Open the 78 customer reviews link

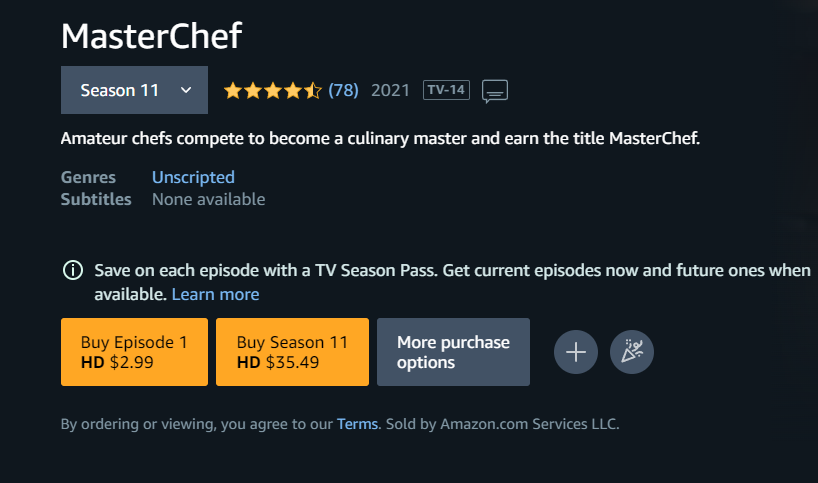click(343, 90)
